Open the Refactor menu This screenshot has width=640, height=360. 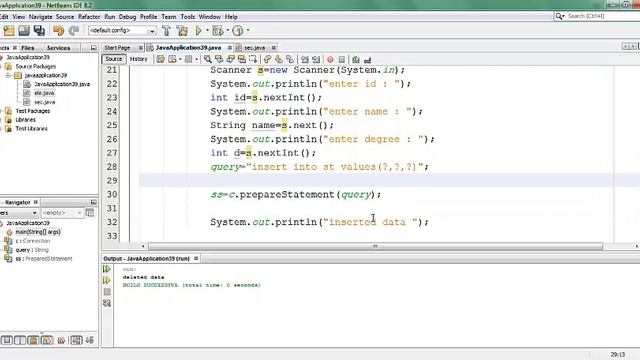coord(89,17)
